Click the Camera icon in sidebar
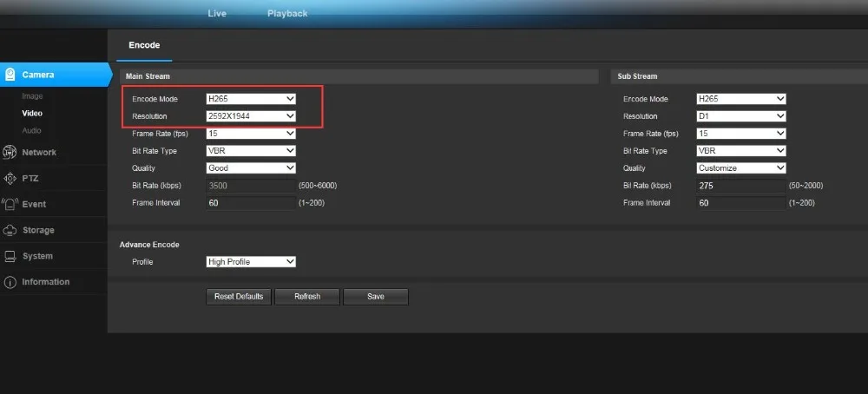Screen dimensions: 868x394 [10, 75]
